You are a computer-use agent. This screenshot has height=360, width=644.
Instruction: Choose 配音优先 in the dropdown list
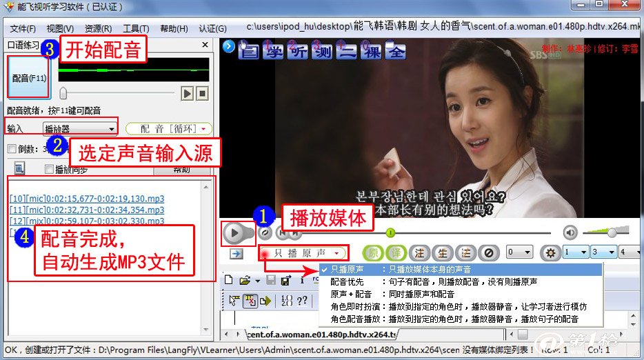pos(461,282)
